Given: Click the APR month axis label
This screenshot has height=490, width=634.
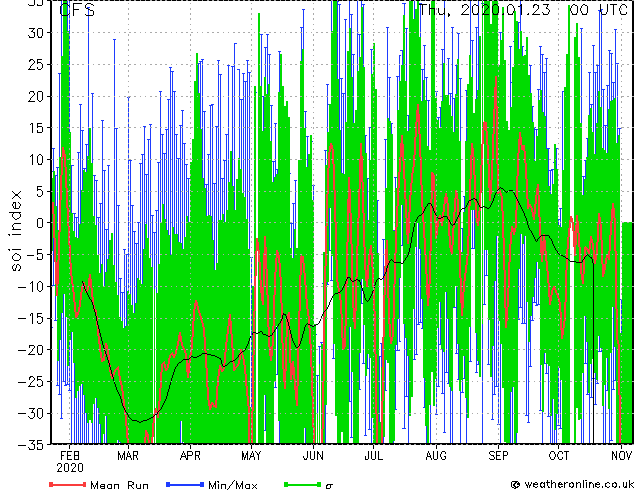Looking at the screenshot, I should (190, 456).
